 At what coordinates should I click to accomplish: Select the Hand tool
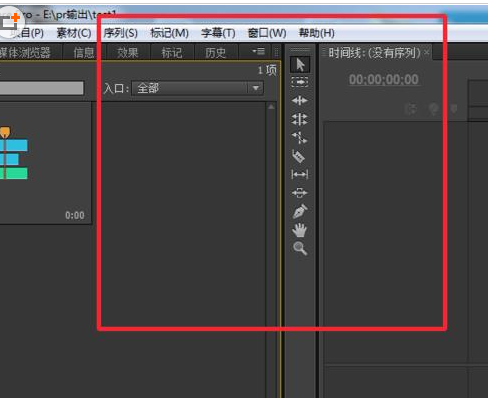pyautogui.click(x=299, y=230)
